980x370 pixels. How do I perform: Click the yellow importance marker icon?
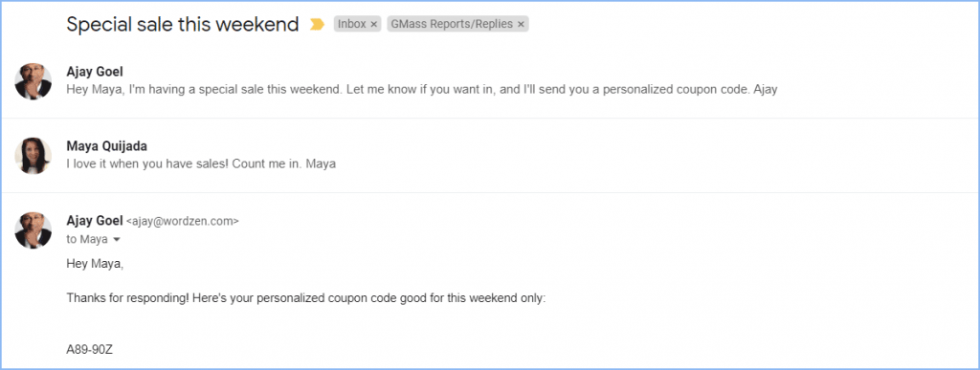pyautogui.click(x=318, y=24)
